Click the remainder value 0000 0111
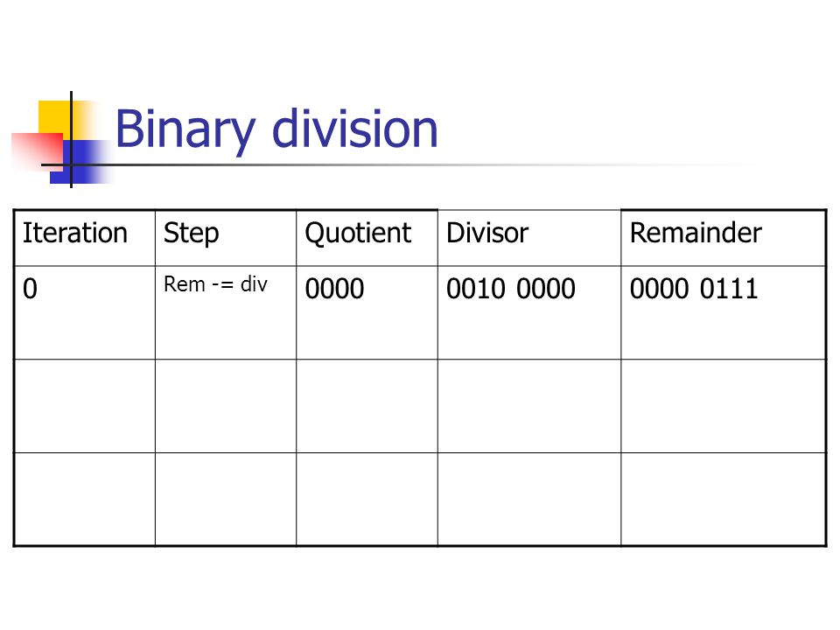This screenshot has width=840, height=630. point(694,289)
